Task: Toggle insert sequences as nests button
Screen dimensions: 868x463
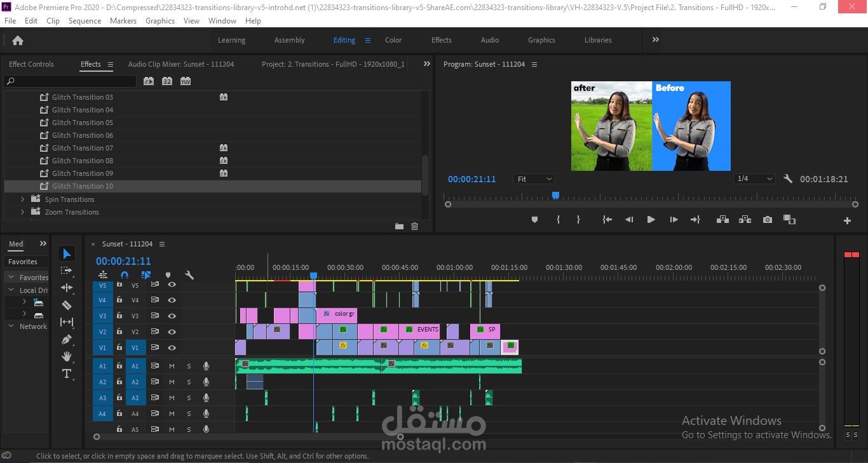Action: click(x=103, y=275)
